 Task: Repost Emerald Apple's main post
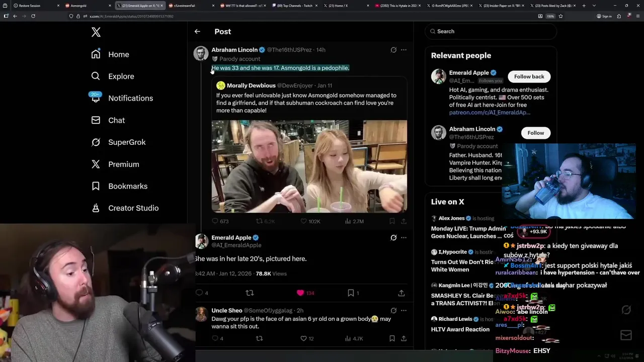tap(250, 293)
